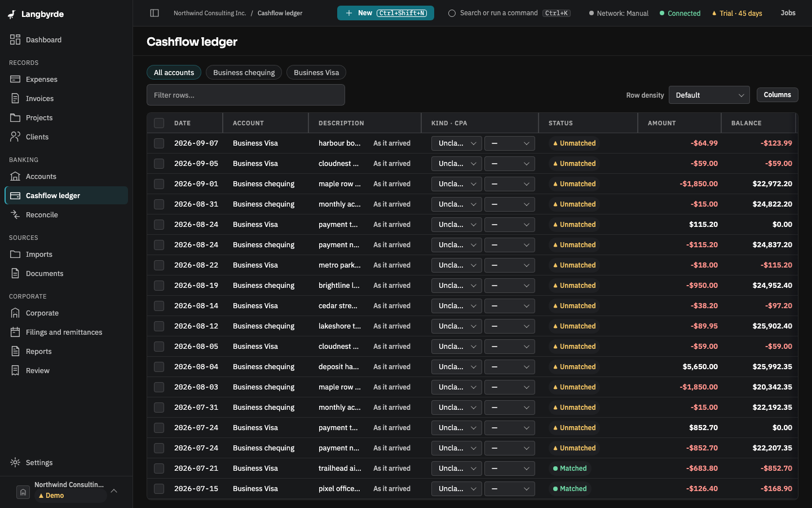Open the Columns button

[x=777, y=95]
